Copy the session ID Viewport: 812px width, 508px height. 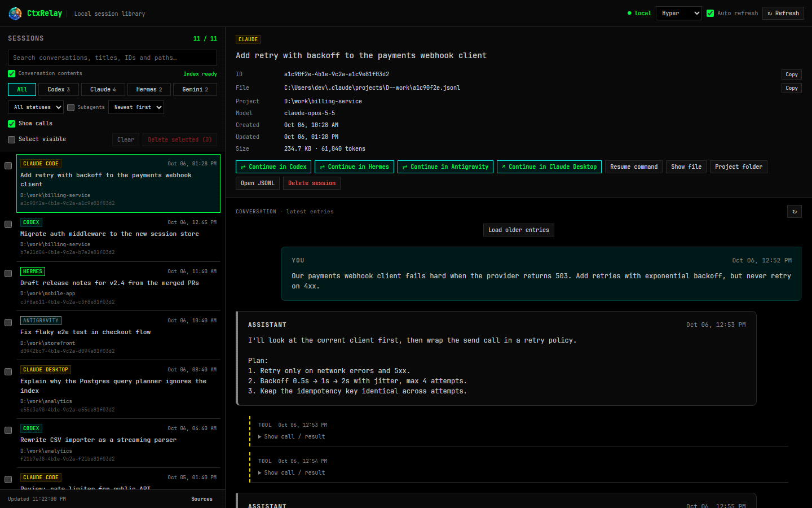coord(792,75)
